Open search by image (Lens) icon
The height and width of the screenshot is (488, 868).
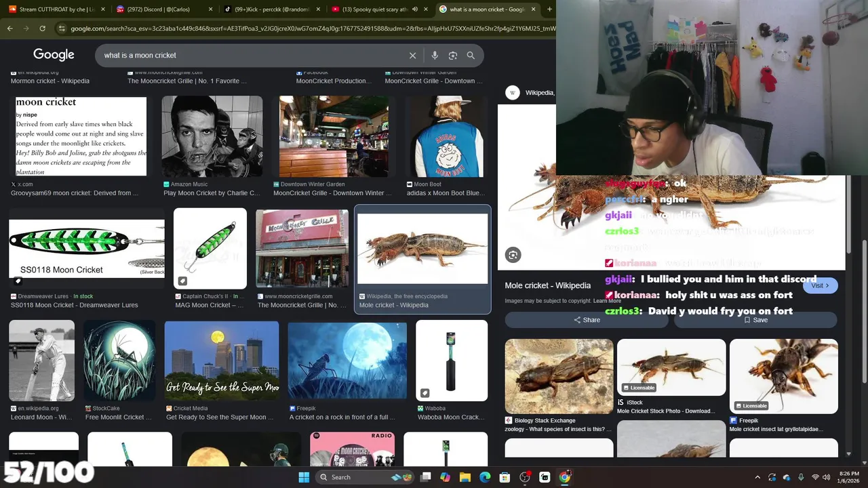coord(453,56)
